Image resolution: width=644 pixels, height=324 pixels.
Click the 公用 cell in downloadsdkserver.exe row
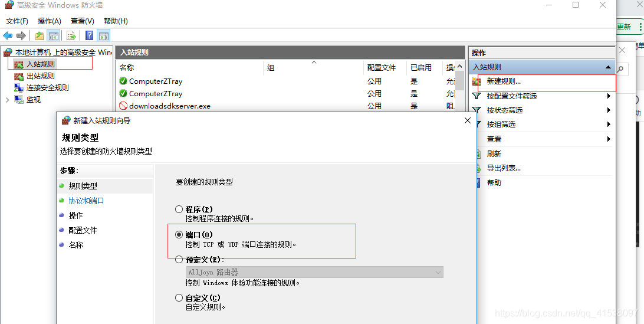[x=374, y=106]
